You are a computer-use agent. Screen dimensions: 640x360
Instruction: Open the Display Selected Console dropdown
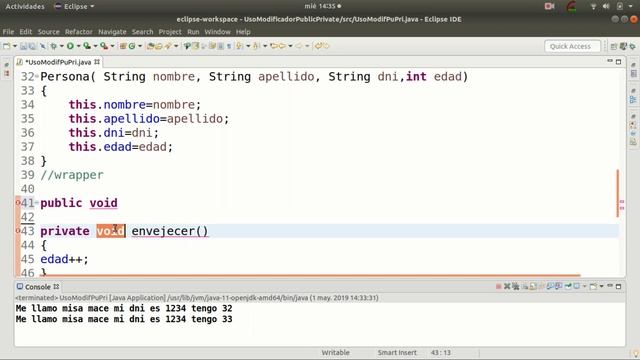click(x=584, y=287)
